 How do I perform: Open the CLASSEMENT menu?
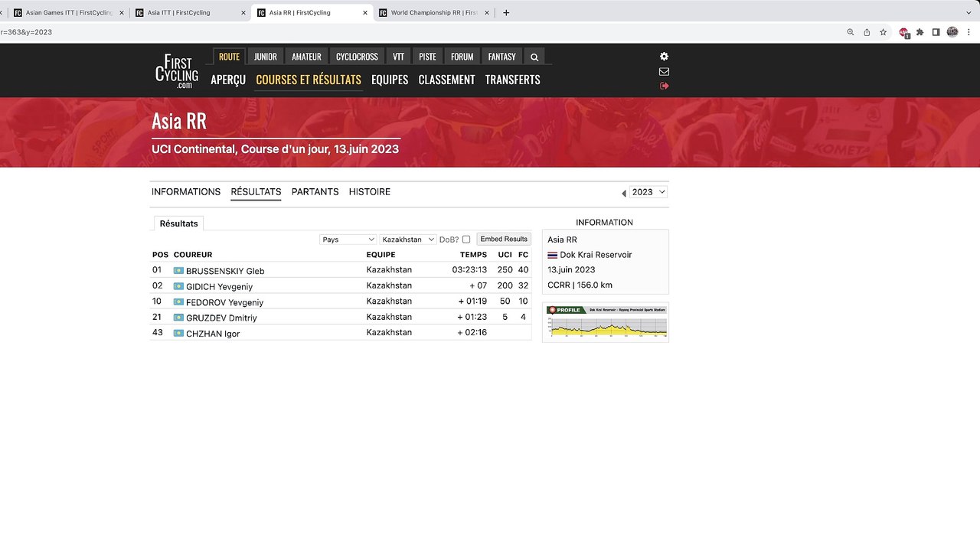pyautogui.click(x=446, y=80)
